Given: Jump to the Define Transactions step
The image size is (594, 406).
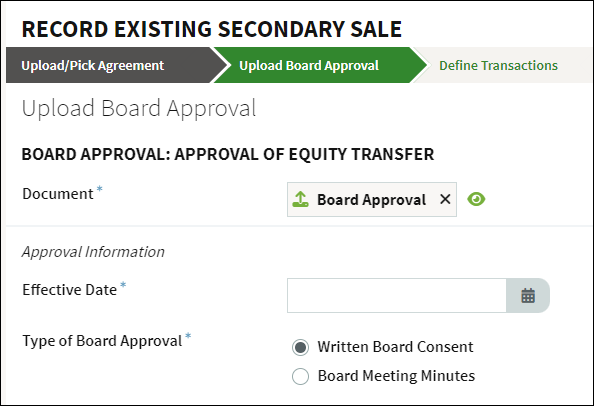Looking at the screenshot, I should coord(498,65).
